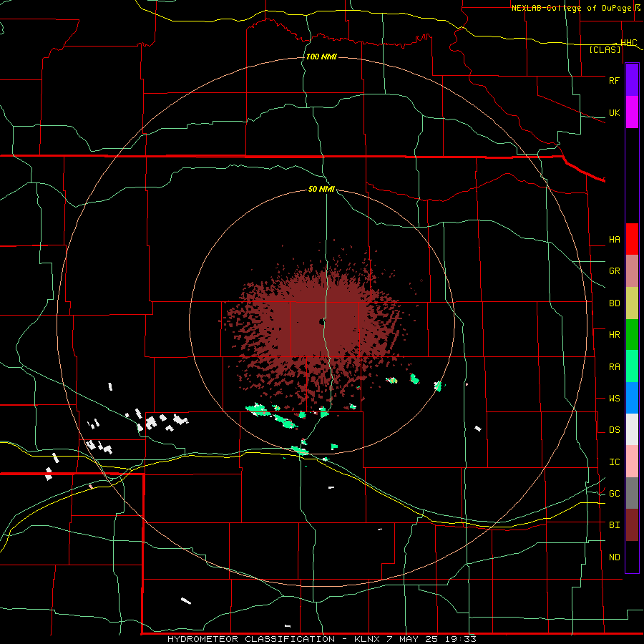Click the RF purple legend color swatch

pos(632,80)
